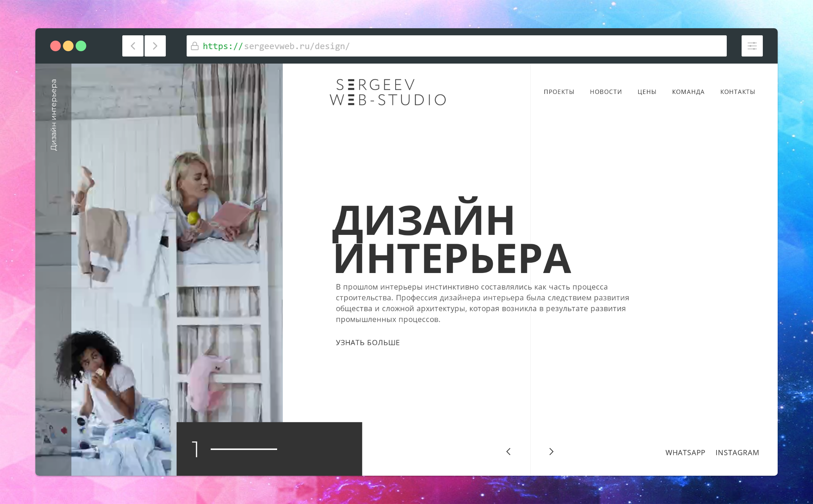Screen dimensions: 813x504
Task: Open the WHATSAPP link
Action: (x=685, y=452)
